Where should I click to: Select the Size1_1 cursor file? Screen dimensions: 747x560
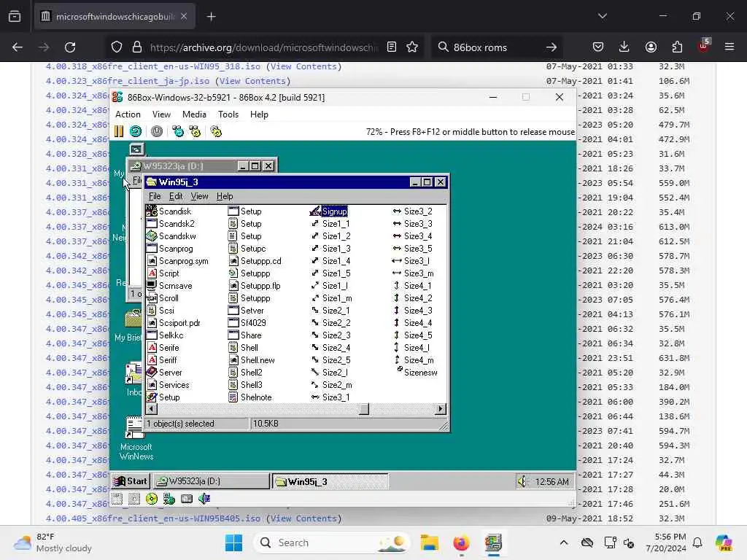point(330,223)
